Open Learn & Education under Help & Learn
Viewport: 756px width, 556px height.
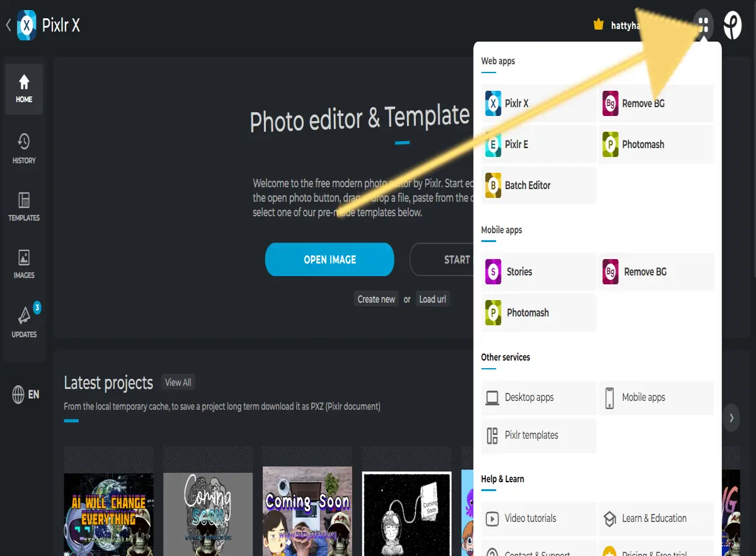(x=656, y=519)
